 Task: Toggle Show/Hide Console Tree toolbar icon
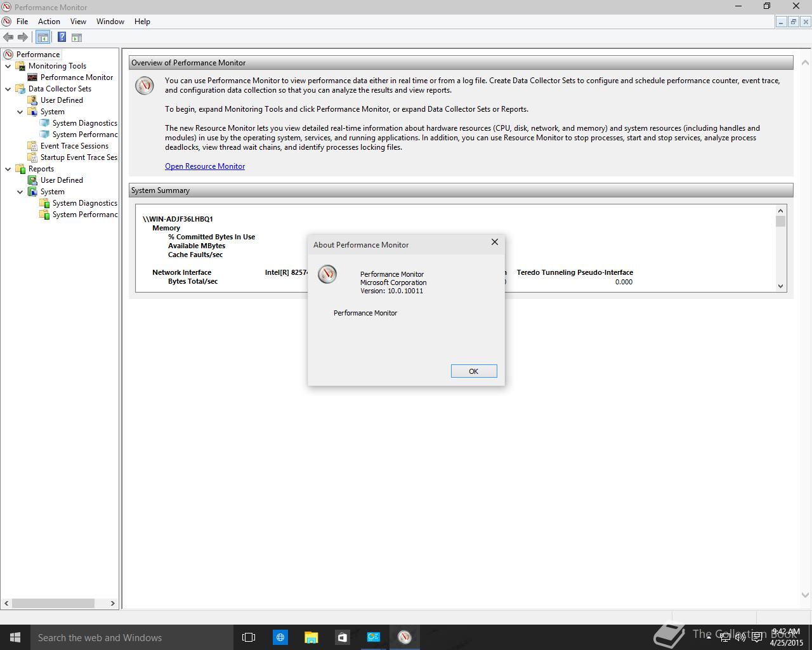(43, 37)
